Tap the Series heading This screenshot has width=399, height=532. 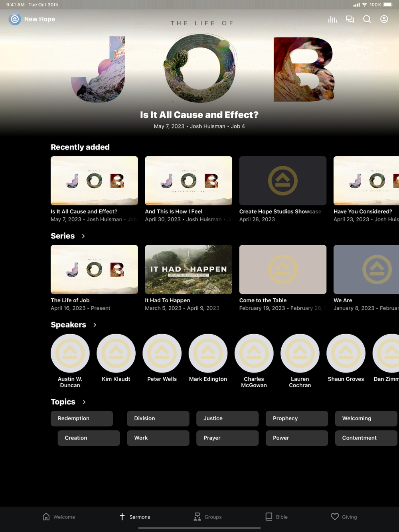coord(63,236)
